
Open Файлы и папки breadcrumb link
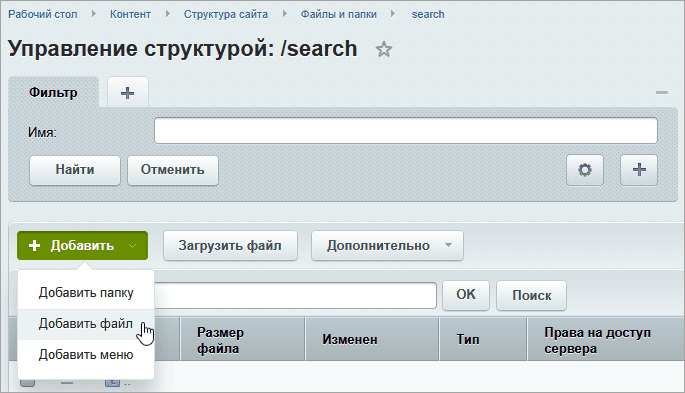pos(339,14)
